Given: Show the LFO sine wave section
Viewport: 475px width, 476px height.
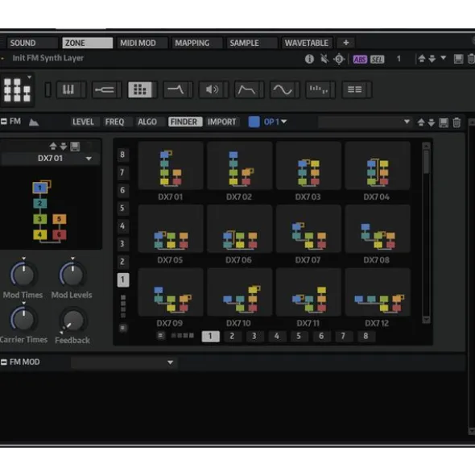Looking at the screenshot, I should (283, 90).
